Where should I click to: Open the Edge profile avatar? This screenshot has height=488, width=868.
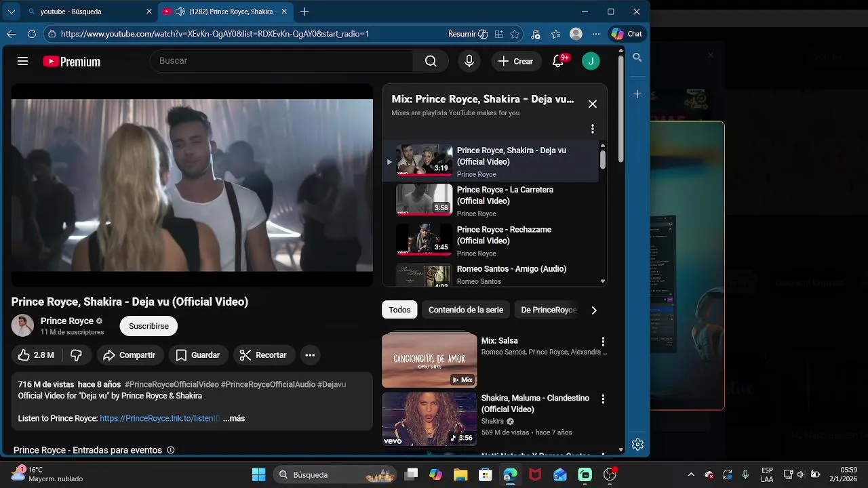(576, 34)
